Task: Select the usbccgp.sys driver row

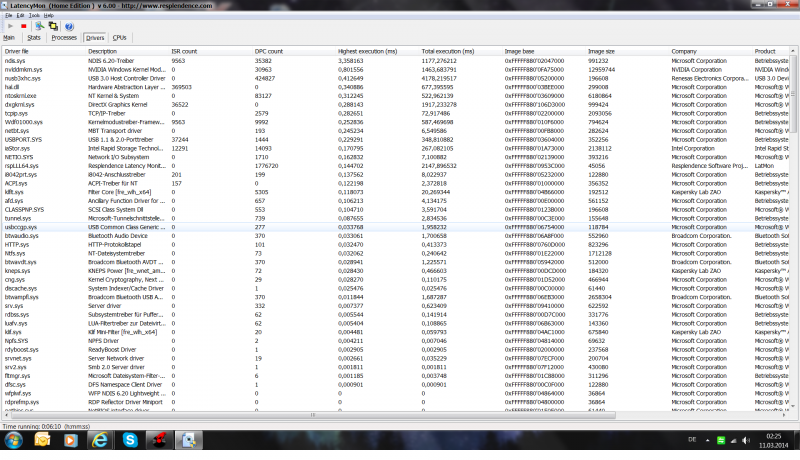Action: tap(395, 227)
